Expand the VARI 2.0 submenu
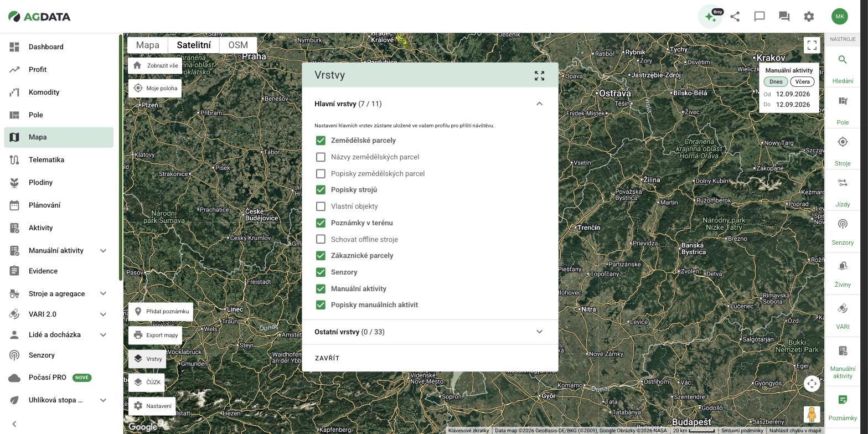The height and width of the screenshot is (434, 868). point(103,314)
